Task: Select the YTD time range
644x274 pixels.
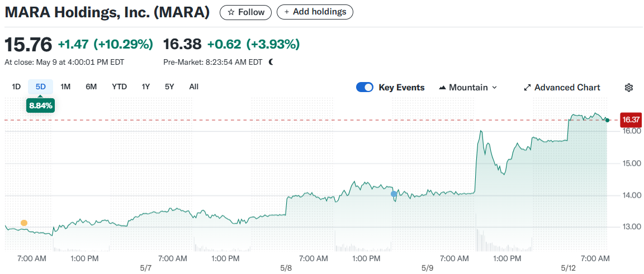Action: point(120,87)
